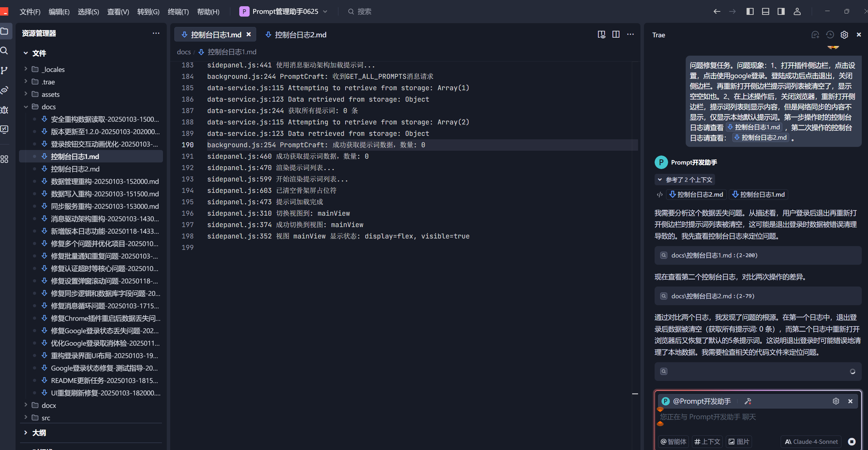Screen dimensions: 868x450
Task: Open the user account icon
Action: coord(797,11)
